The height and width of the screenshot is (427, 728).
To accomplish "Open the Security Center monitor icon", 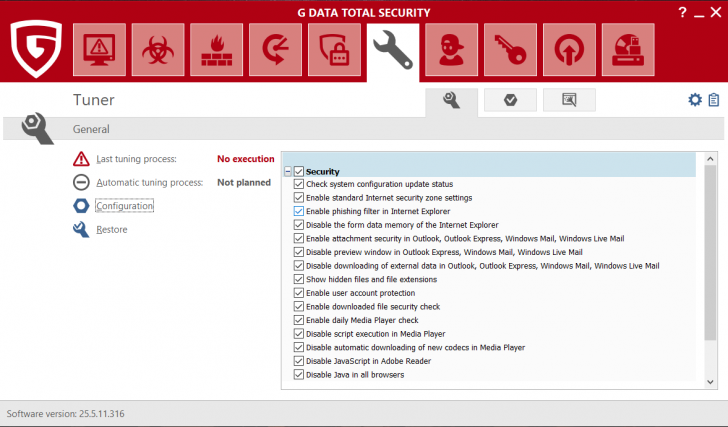I will [x=99, y=50].
